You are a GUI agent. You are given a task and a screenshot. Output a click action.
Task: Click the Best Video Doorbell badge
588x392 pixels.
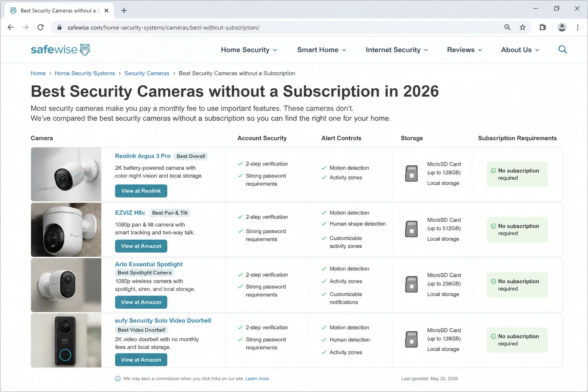pyautogui.click(x=142, y=330)
